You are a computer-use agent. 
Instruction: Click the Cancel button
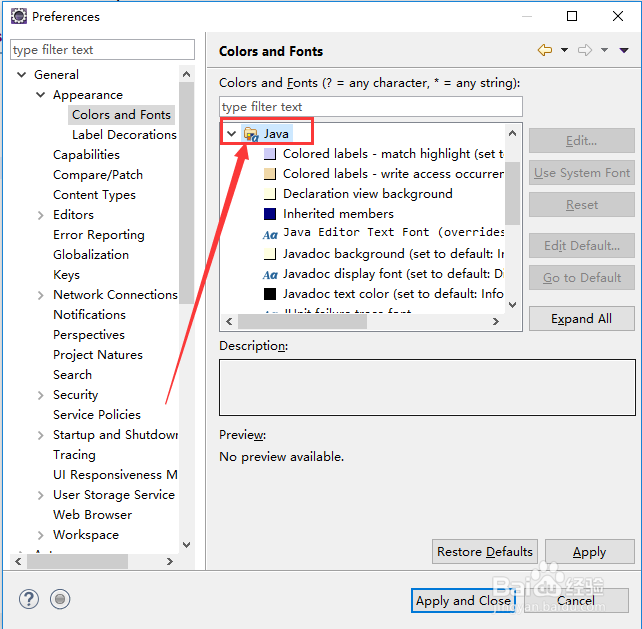point(576,601)
